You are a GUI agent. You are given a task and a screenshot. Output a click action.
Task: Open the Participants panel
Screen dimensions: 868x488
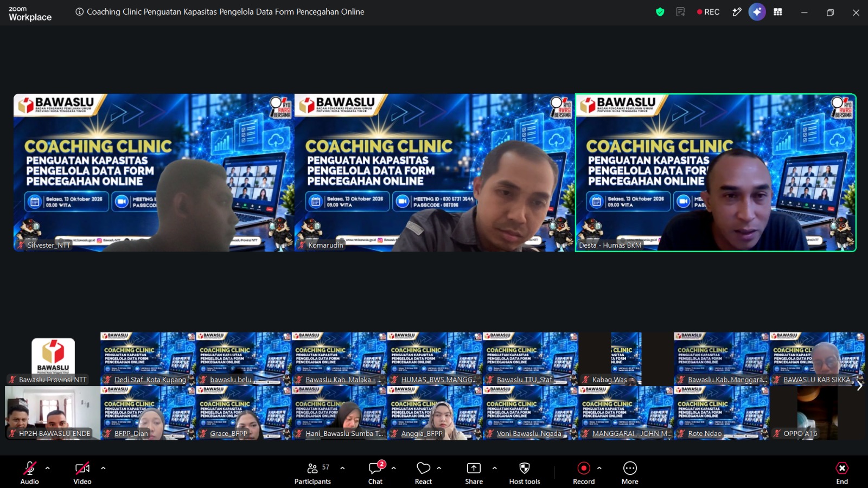312,472
